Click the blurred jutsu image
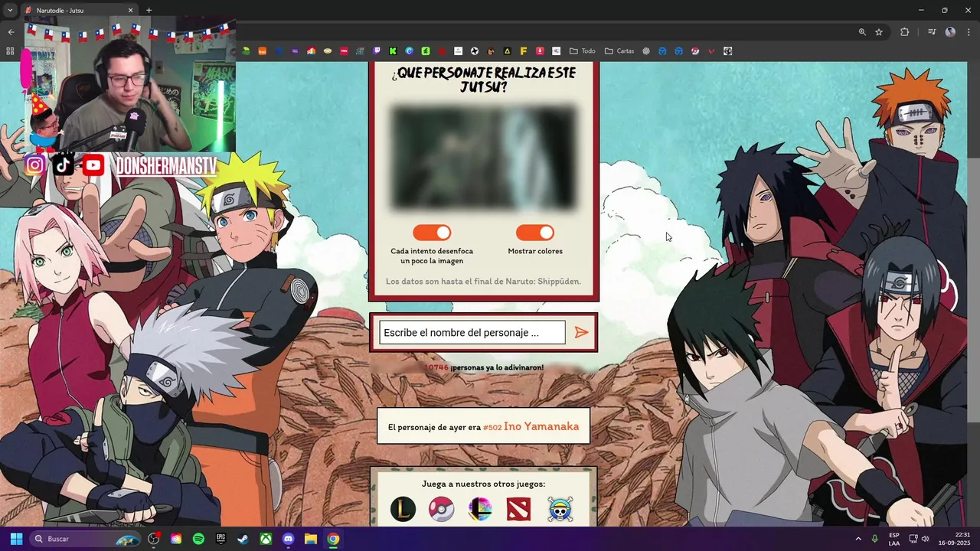Viewport: 980px width, 551px height. (484, 158)
